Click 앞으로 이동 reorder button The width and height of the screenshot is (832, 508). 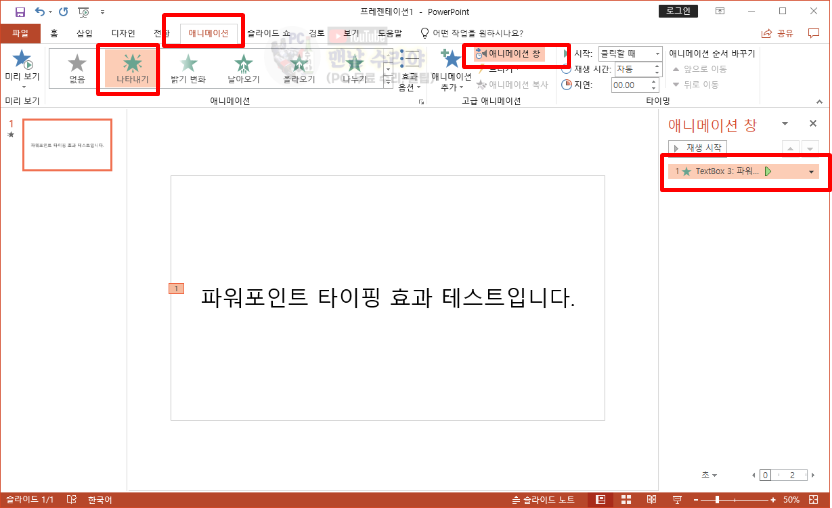[x=699, y=69]
